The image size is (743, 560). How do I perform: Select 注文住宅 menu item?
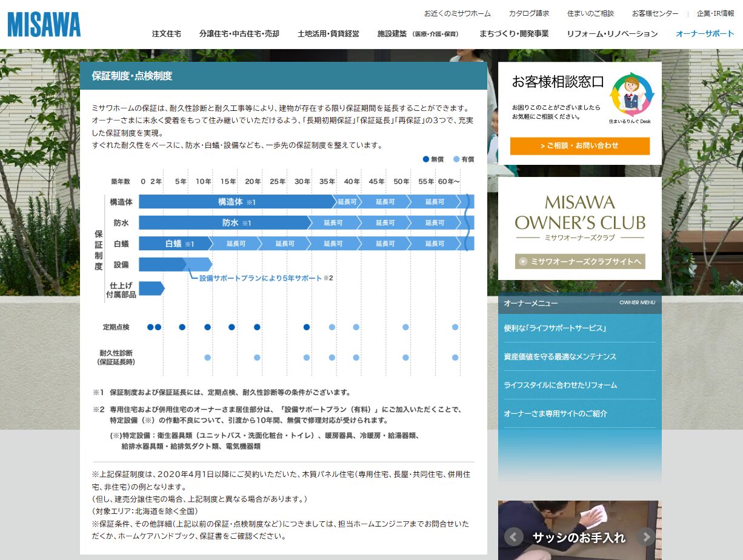coord(167,34)
